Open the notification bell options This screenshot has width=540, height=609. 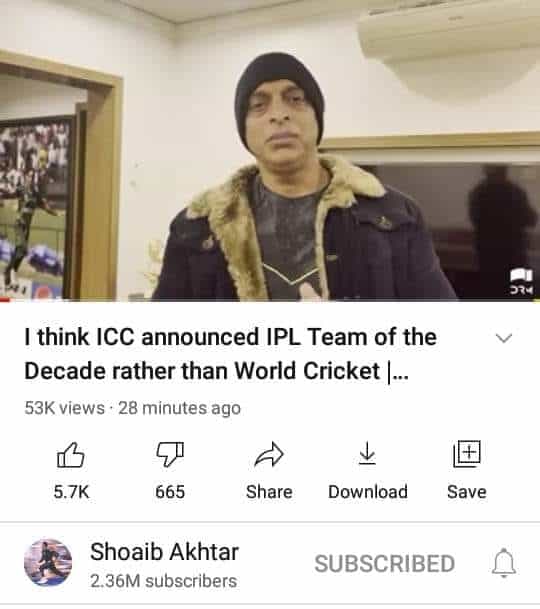tap(504, 563)
